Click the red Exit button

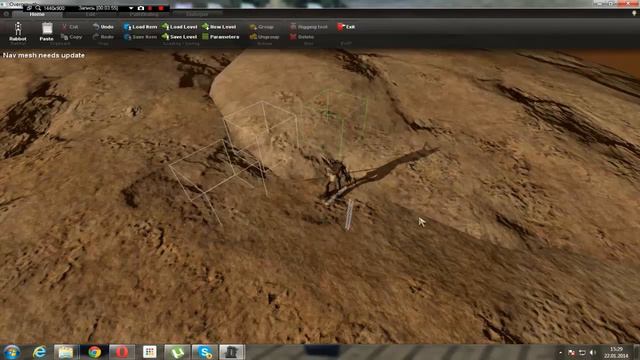(346, 27)
